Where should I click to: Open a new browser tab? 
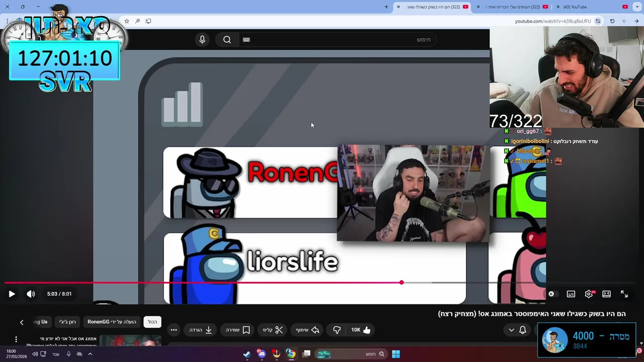coord(386,7)
